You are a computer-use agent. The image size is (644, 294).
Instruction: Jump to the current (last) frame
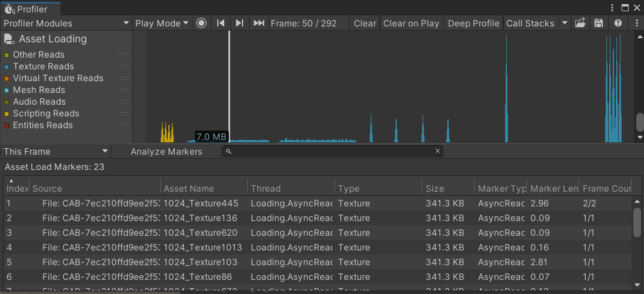click(x=258, y=23)
